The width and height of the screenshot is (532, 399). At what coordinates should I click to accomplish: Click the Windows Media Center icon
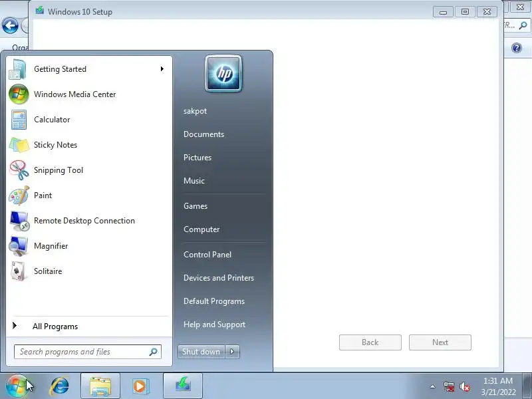pyautogui.click(x=19, y=94)
